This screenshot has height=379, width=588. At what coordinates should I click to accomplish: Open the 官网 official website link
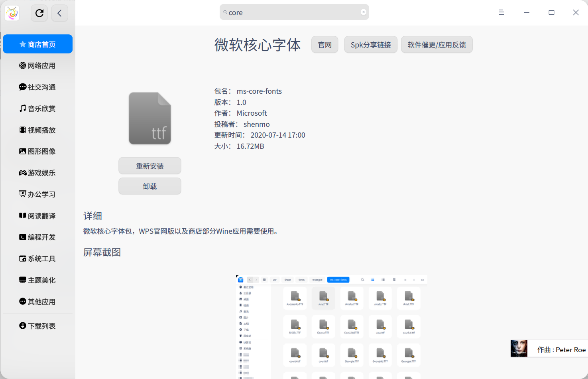point(324,44)
